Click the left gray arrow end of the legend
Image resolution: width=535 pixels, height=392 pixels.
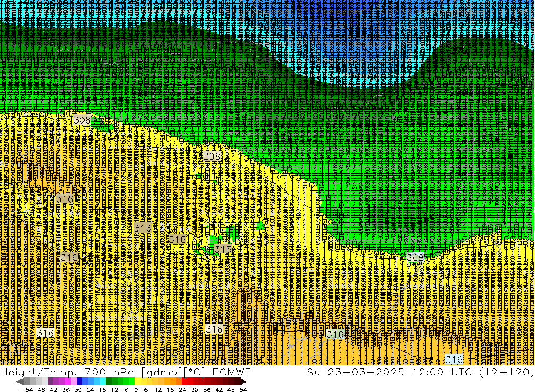point(19,381)
